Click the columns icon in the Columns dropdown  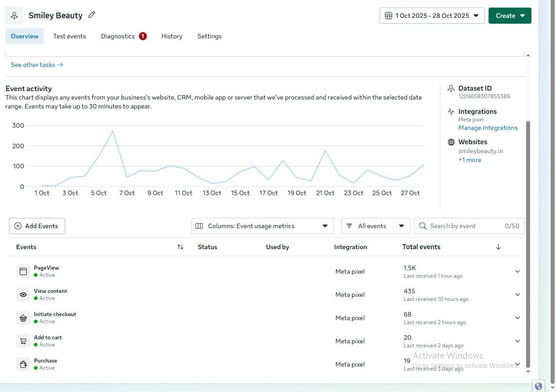pos(199,226)
